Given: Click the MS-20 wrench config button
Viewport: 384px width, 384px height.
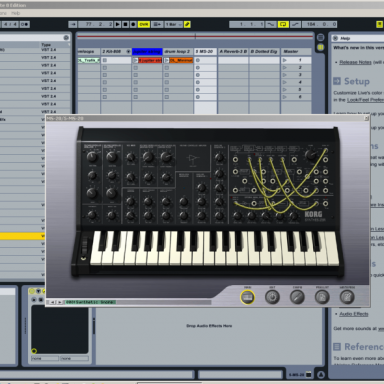Looking at the screenshot, I should [x=297, y=297].
